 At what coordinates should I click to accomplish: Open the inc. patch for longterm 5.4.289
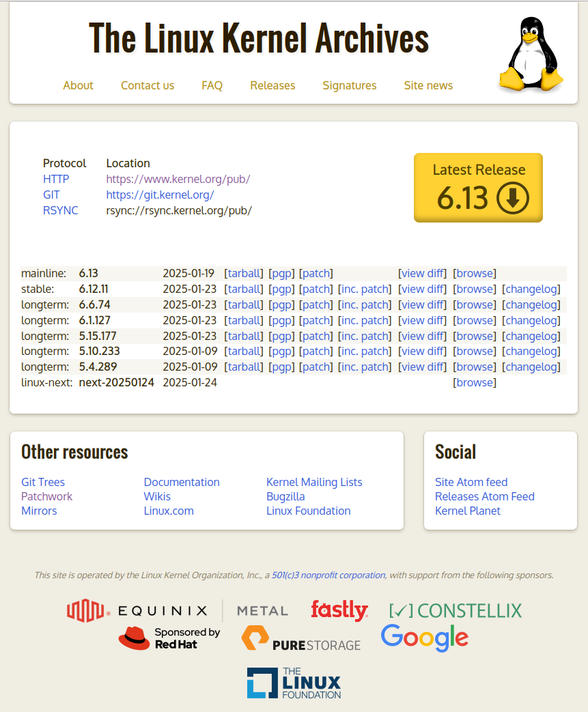[x=365, y=367]
